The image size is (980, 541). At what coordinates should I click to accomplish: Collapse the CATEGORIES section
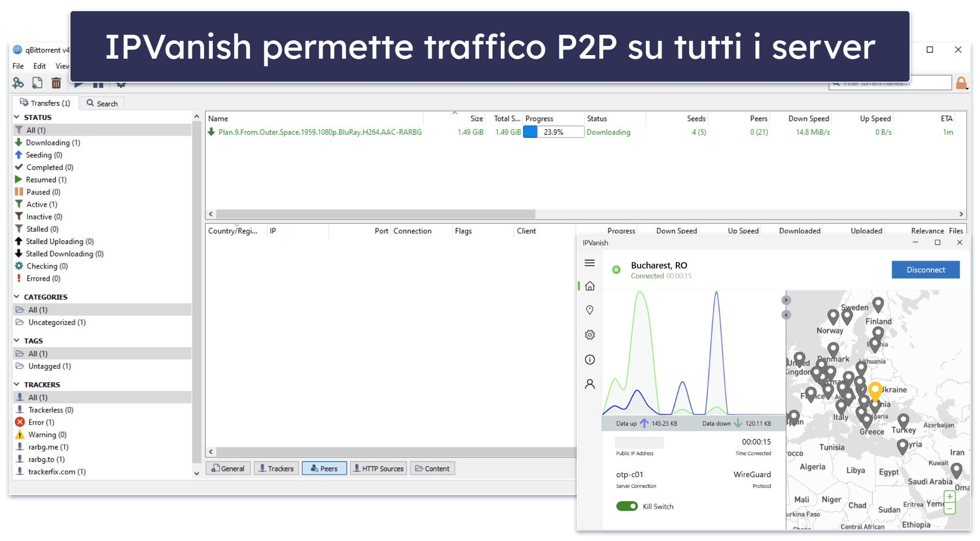[x=16, y=297]
